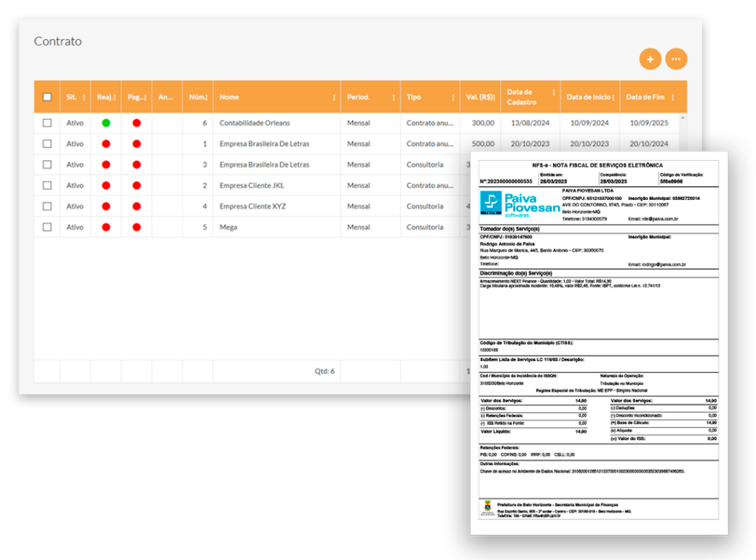Click red Pag. dot in contract 1 row
Screen dimensions: 756x560
point(137,144)
